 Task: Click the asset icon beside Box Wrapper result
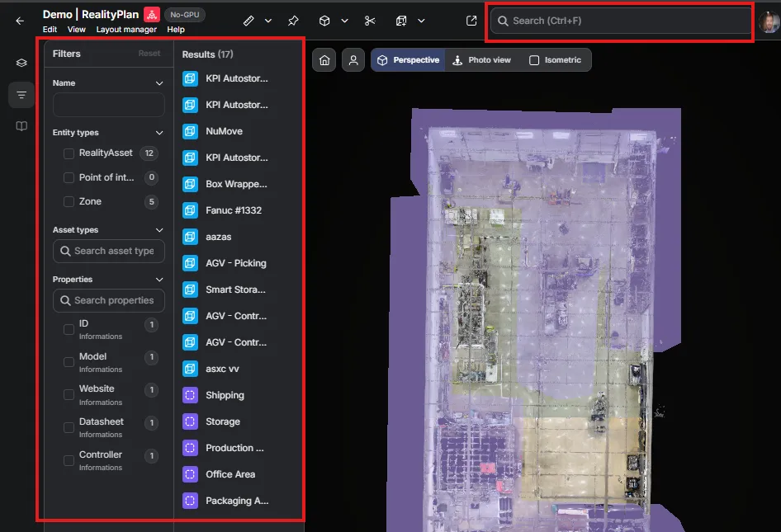(x=190, y=184)
